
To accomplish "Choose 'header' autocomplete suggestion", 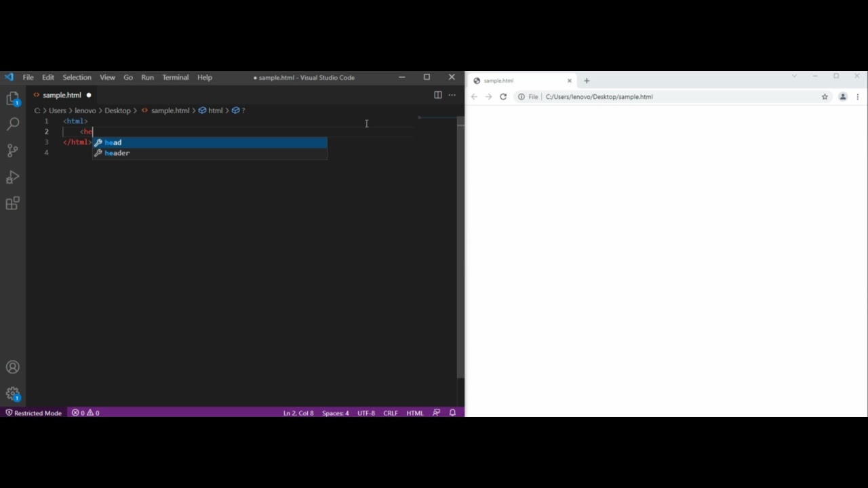I will 210,153.
